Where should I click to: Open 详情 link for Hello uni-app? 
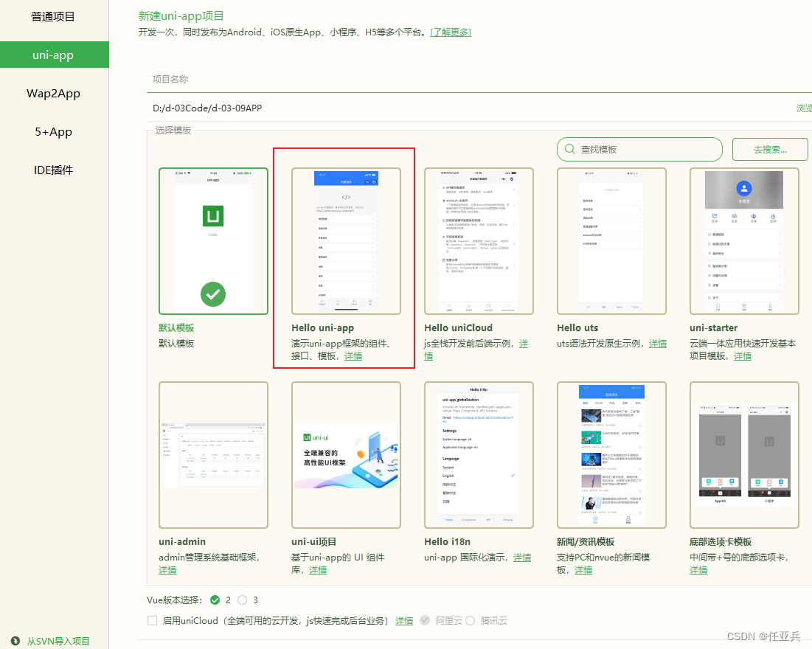[353, 356]
